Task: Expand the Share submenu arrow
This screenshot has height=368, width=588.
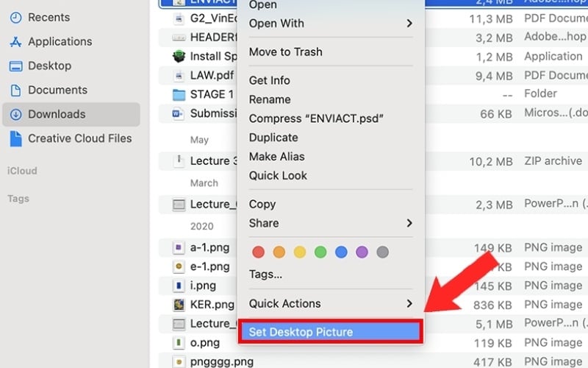Action: pos(409,223)
